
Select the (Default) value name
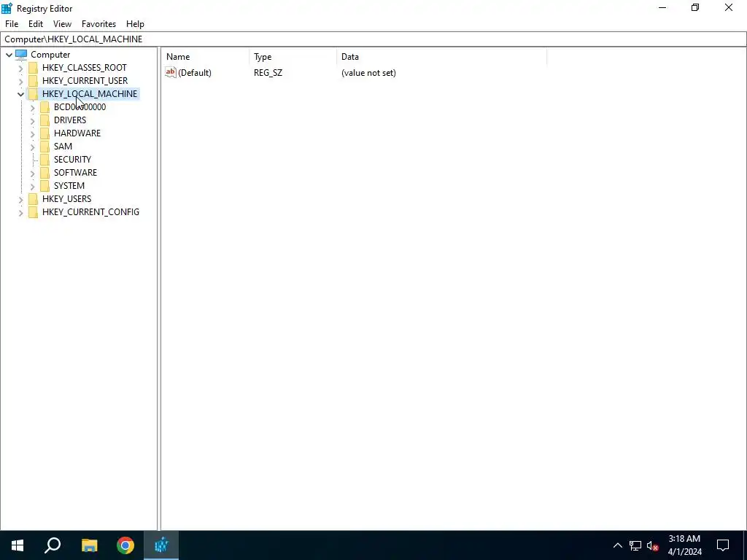pyautogui.click(x=194, y=73)
